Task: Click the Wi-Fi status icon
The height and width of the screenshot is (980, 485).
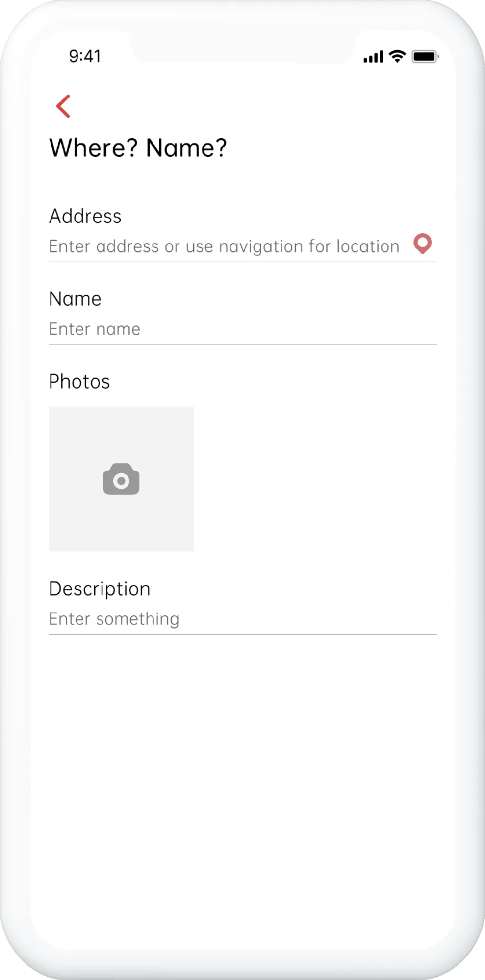Action: 397,56
